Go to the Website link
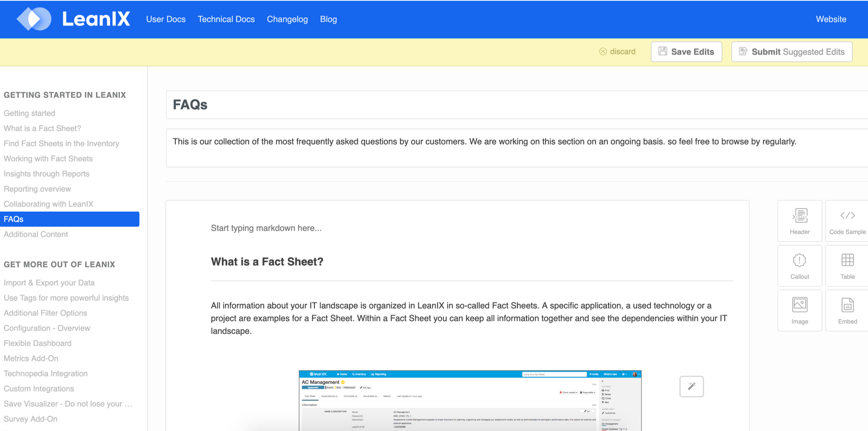Screen dimensions: 868x431 [831, 19]
